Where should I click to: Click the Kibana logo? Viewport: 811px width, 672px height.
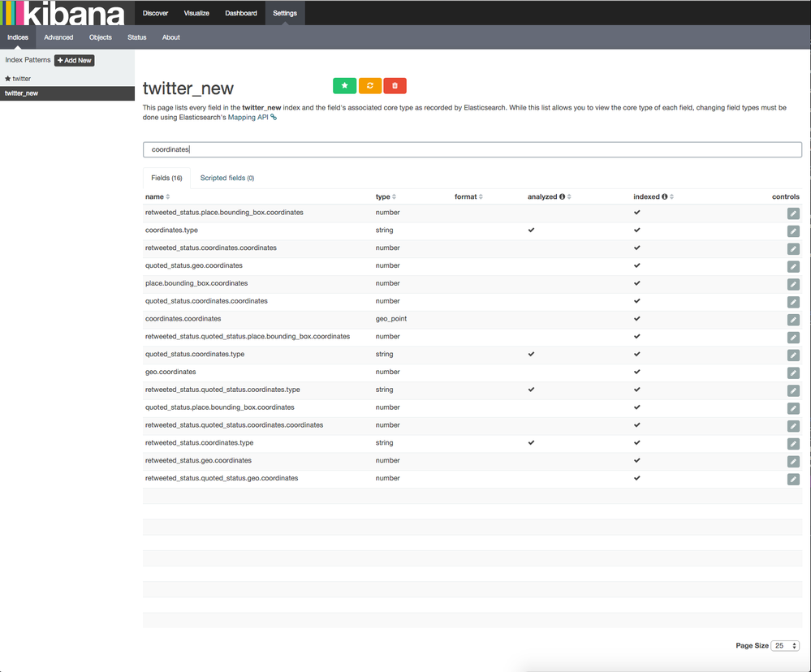(65, 13)
